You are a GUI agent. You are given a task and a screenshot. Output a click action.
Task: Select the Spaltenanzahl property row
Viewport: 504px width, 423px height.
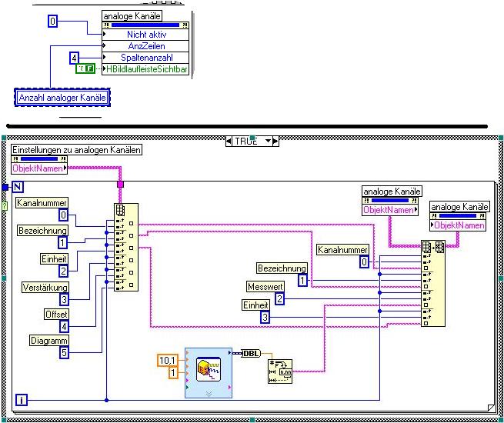click(x=145, y=58)
